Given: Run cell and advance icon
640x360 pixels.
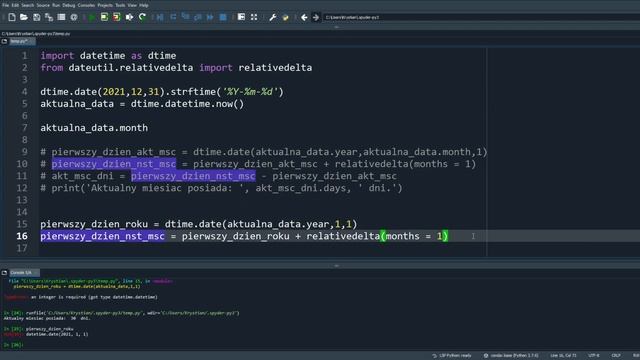Looking at the screenshot, I should click(117, 17).
